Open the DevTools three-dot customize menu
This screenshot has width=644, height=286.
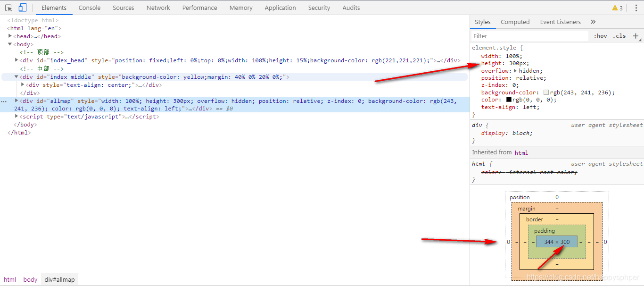[636, 8]
